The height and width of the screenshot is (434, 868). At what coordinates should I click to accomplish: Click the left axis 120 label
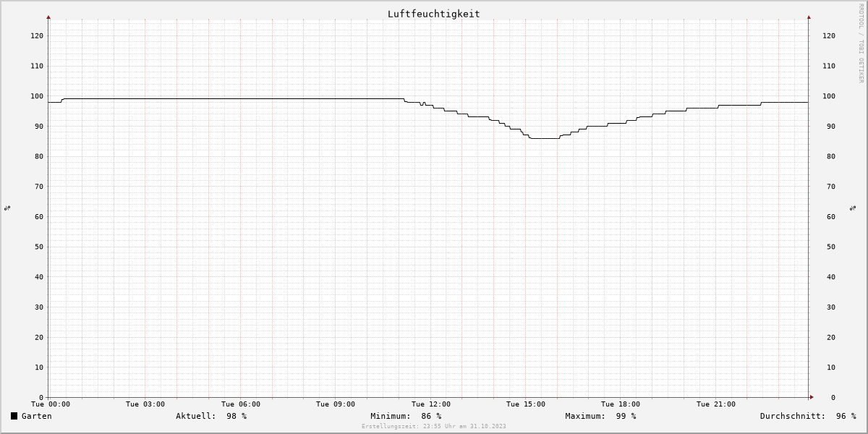pyautogui.click(x=37, y=35)
